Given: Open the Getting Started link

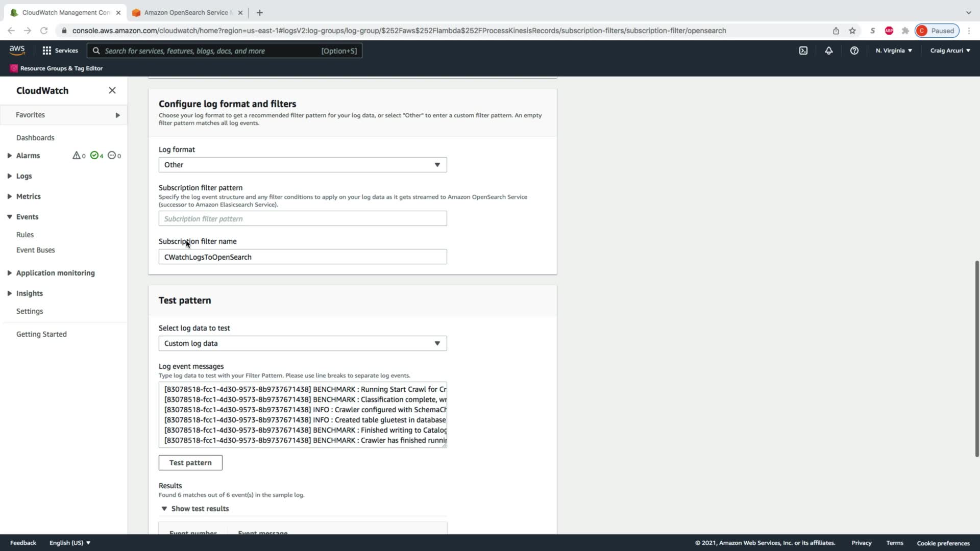Looking at the screenshot, I should pyautogui.click(x=41, y=334).
